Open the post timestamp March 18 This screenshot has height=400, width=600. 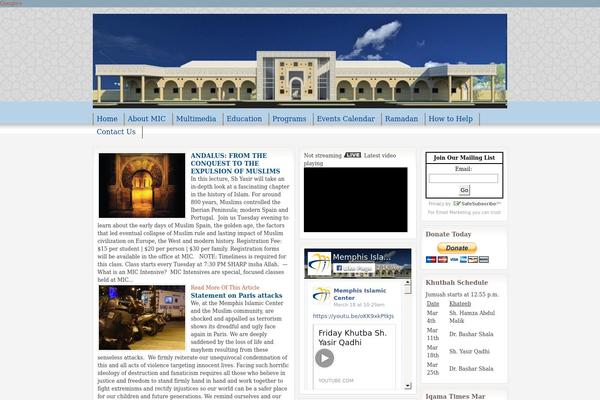[x=359, y=305]
